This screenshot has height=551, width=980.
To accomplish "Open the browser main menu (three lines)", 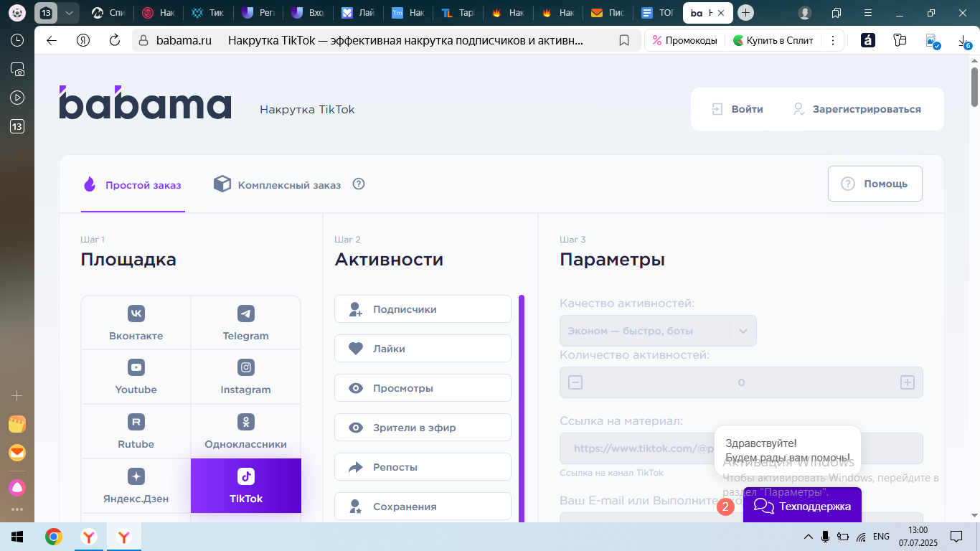I will (x=868, y=13).
